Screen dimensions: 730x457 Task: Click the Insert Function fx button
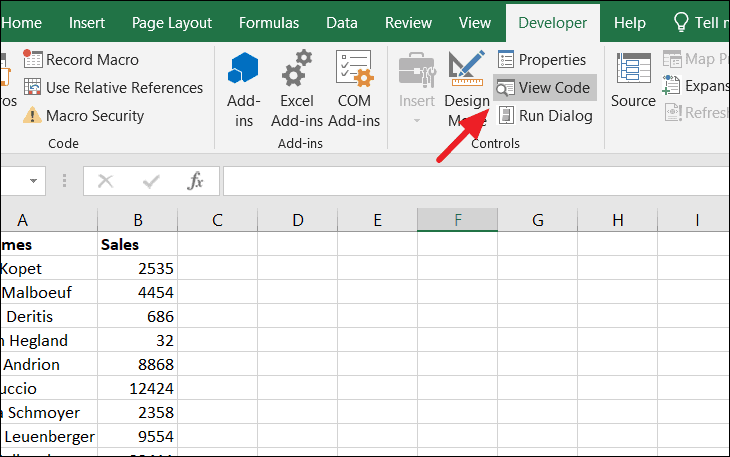195,181
